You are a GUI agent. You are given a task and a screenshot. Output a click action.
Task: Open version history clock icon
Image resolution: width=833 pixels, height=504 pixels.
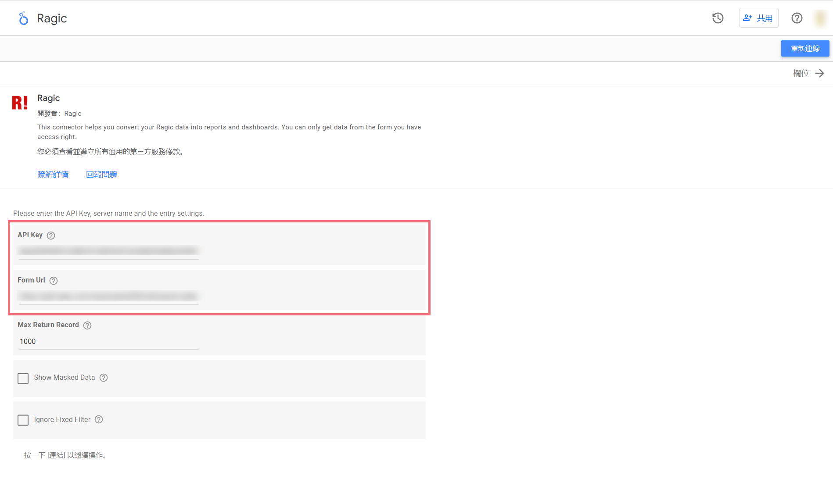point(718,18)
